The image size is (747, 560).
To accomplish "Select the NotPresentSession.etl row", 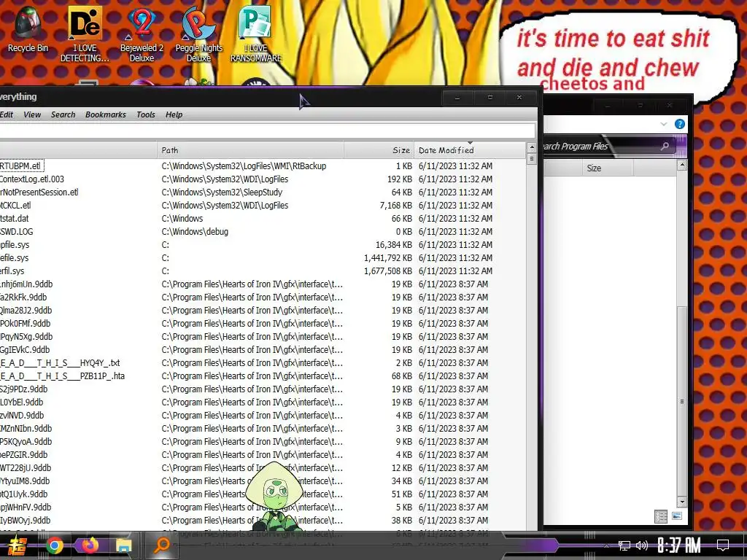I will pyautogui.click(x=263, y=192).
